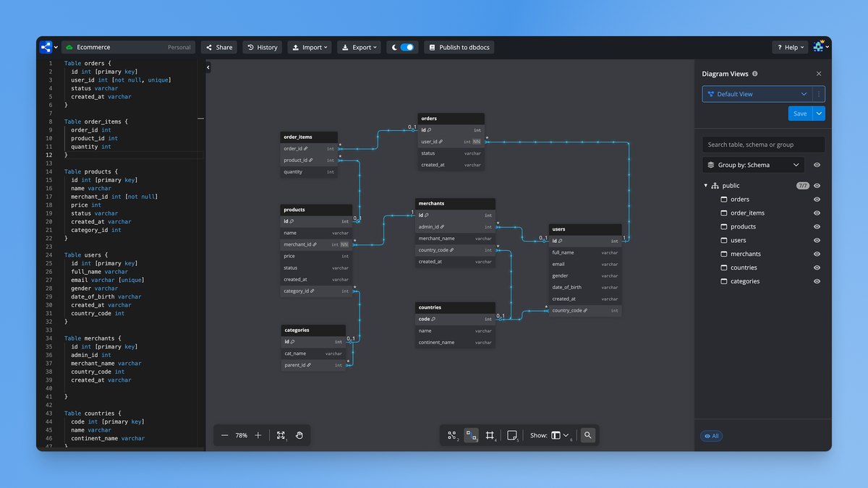Hide the categories table
The width and height of the screenshot is (868, 488).
tap(817, 281)
